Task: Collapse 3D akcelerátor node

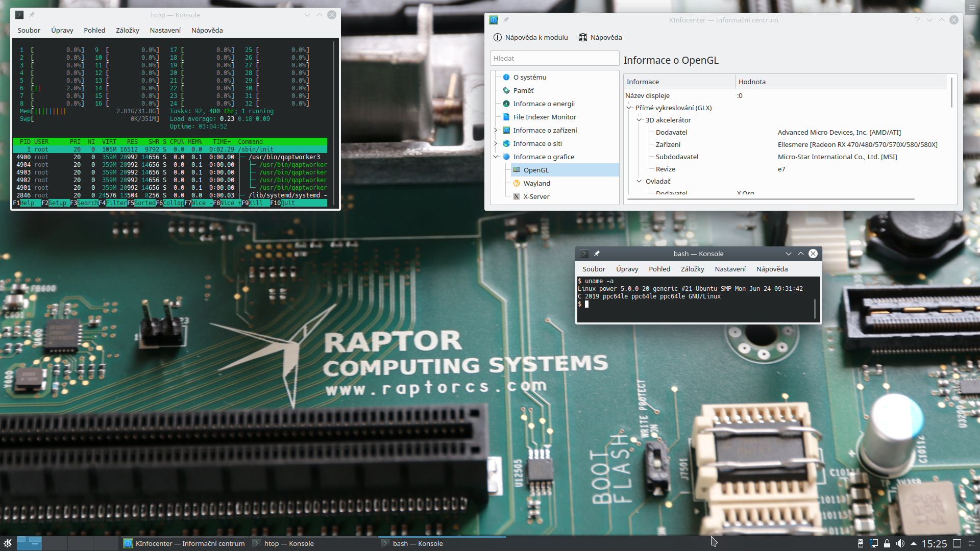Action: (639, 120)
